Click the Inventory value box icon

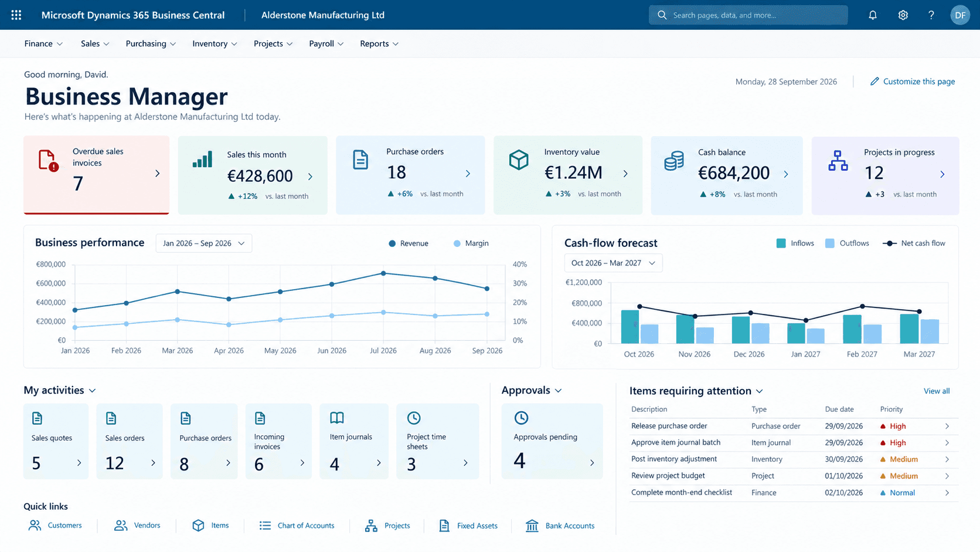519,160
